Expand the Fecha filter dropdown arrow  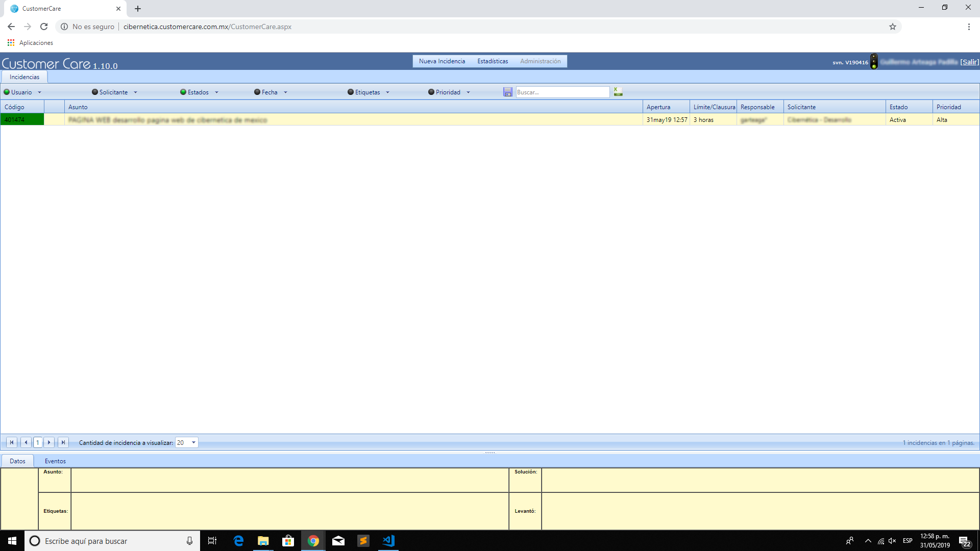[x=285, y=92]
